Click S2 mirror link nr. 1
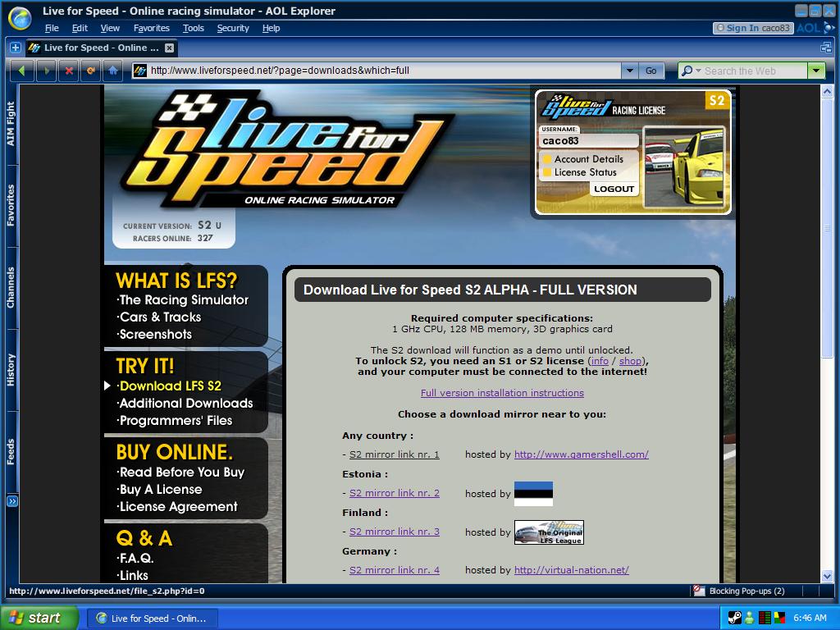The height and width of the screenshot is (630, 840). pos(395,454)
